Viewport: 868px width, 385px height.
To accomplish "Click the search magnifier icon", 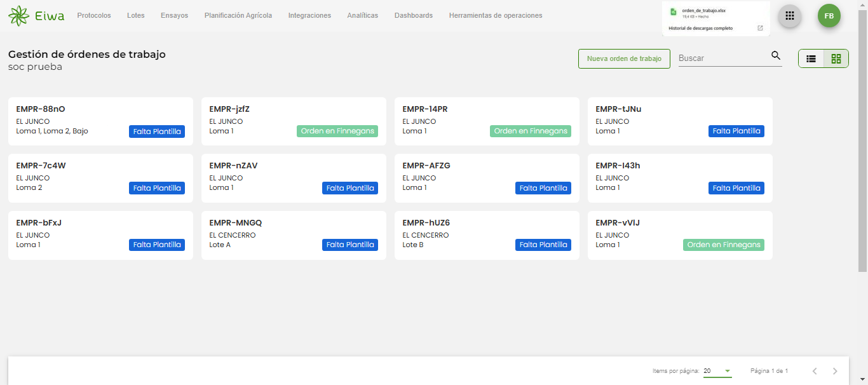I will 776,56.
